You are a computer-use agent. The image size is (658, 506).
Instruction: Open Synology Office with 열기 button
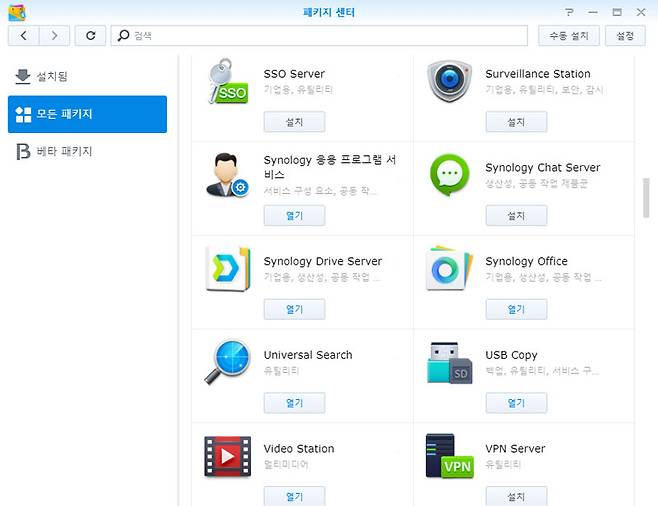pyautogui.click(x=516, y=309)
